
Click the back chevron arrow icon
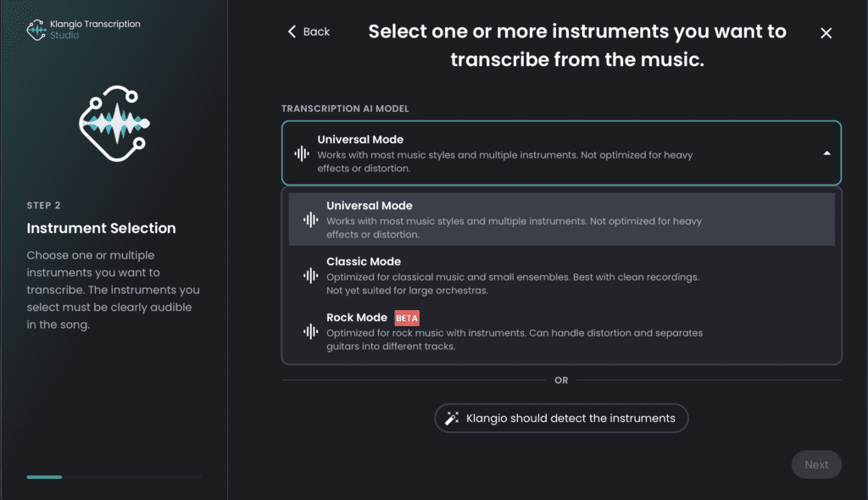[292, 31]
